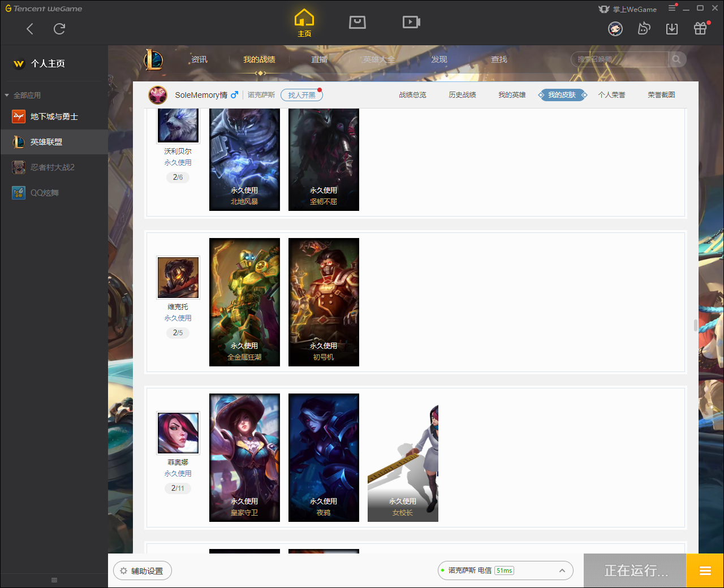
Task: View the 皇家守卫 skin card
Action: click(x=244, y=457)
